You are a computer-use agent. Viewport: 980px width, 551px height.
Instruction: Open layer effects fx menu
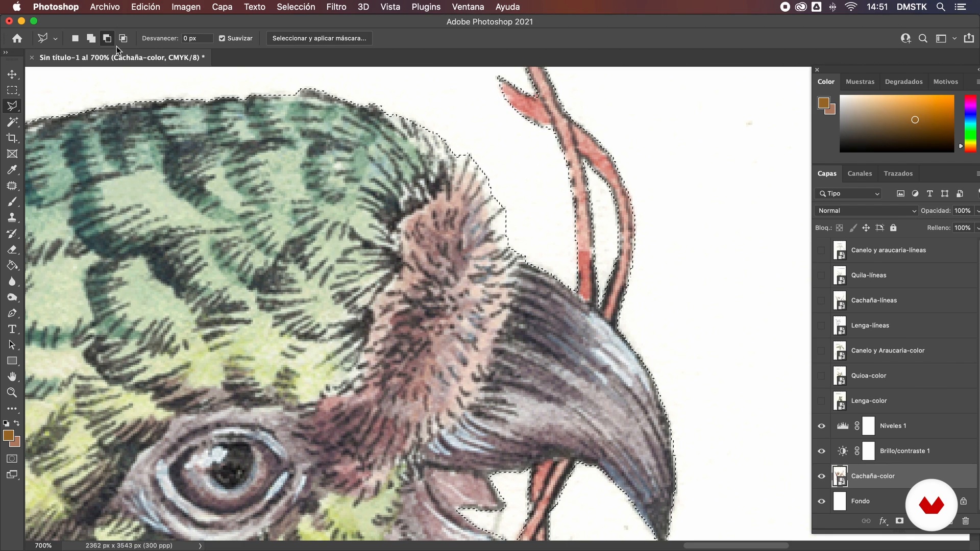coord(883,521)
